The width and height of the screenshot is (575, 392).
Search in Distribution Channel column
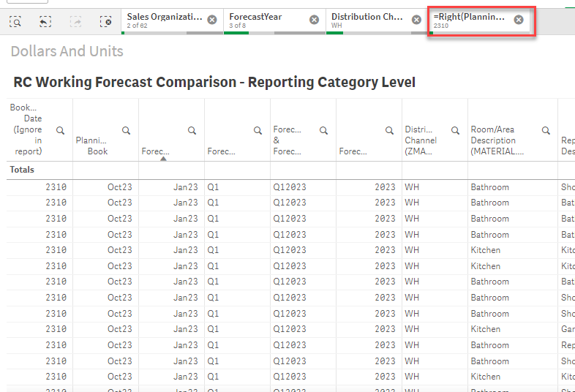point(456,130)
